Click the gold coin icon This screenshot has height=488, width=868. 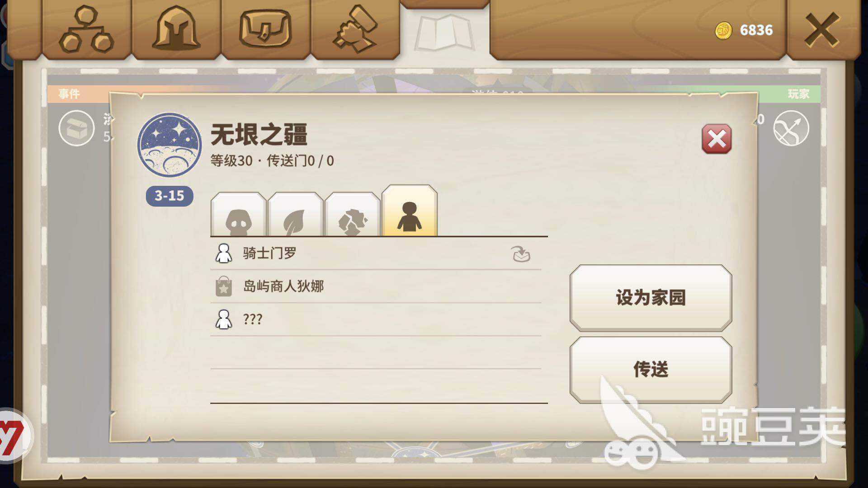point(723,30)
